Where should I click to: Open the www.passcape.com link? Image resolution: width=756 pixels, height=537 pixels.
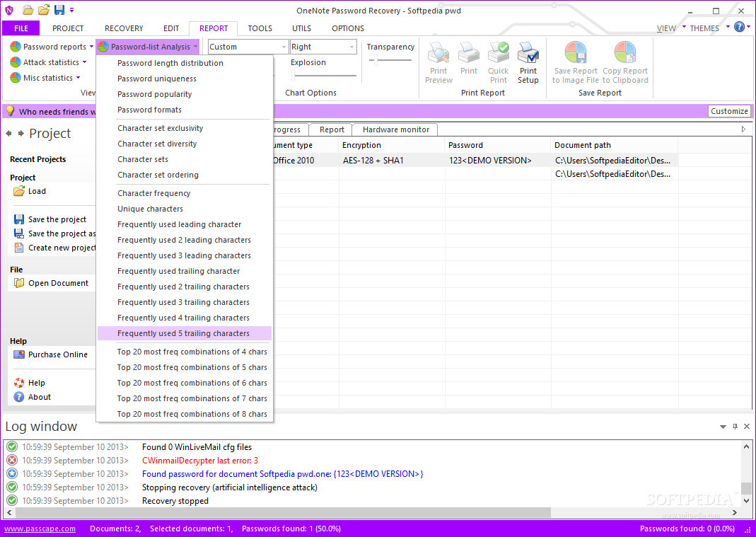click(x=40, y=529)
